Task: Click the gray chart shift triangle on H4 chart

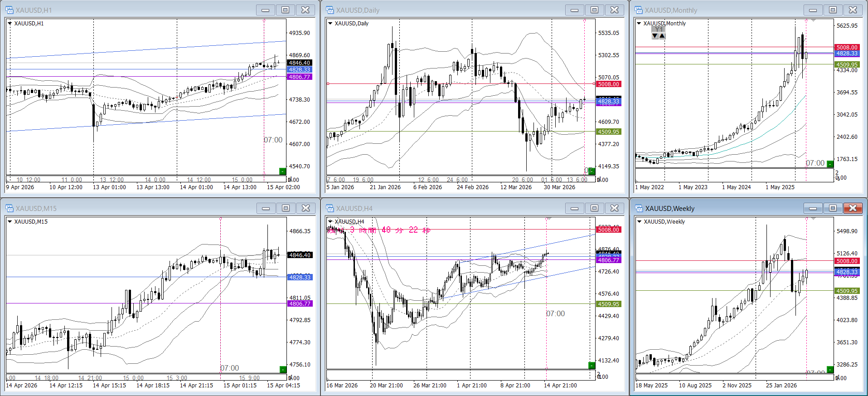Action: (549, 219)
